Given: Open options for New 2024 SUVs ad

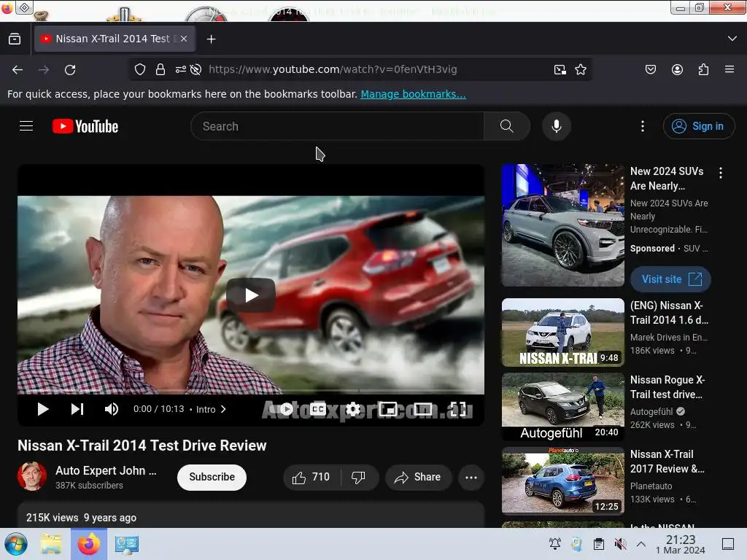Looking at the screenshot, I should [x=720, y=173].
